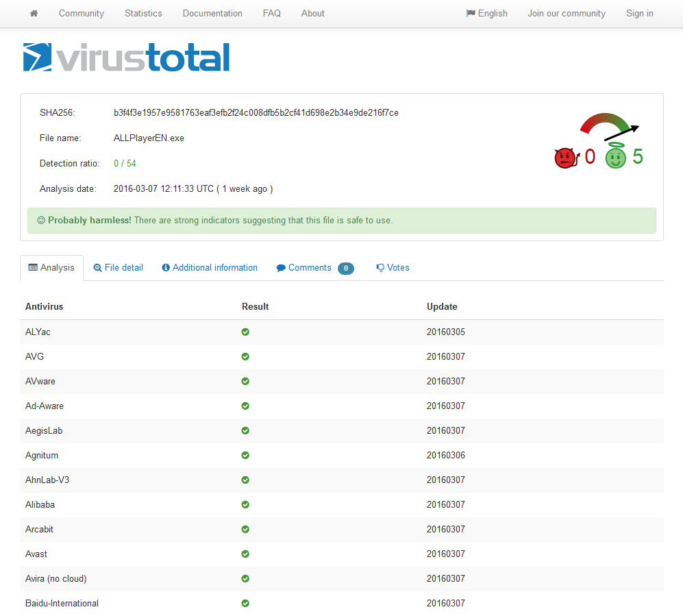Click the AVG antivirus name
The height and width of the screenshot is (616, 683).
[x=34, y=357]
